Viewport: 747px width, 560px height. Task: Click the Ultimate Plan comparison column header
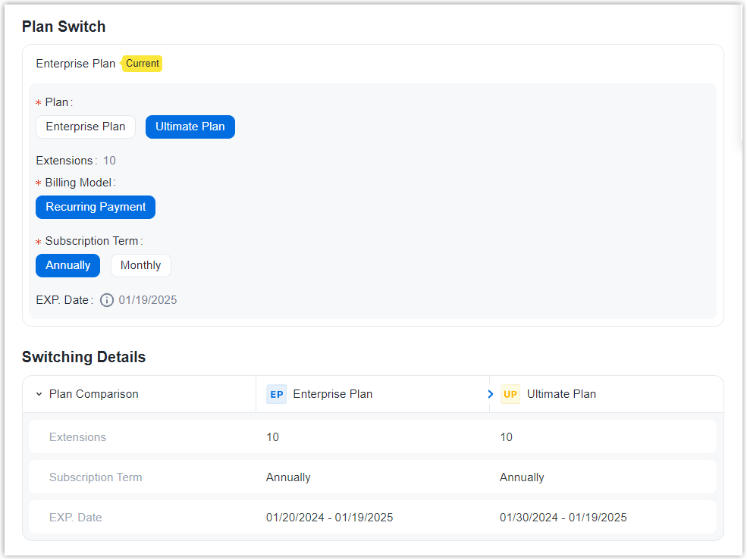(x=561, y=394)
